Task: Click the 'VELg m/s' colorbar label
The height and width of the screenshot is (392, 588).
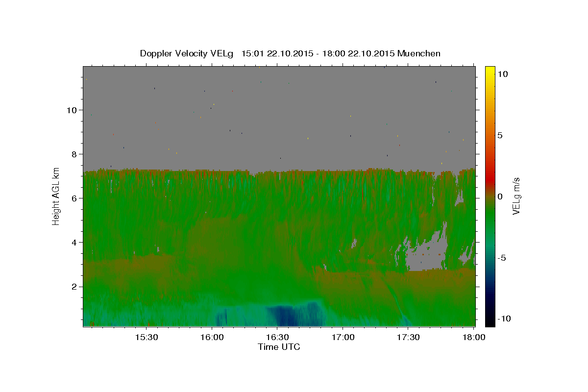Action: 516,196
